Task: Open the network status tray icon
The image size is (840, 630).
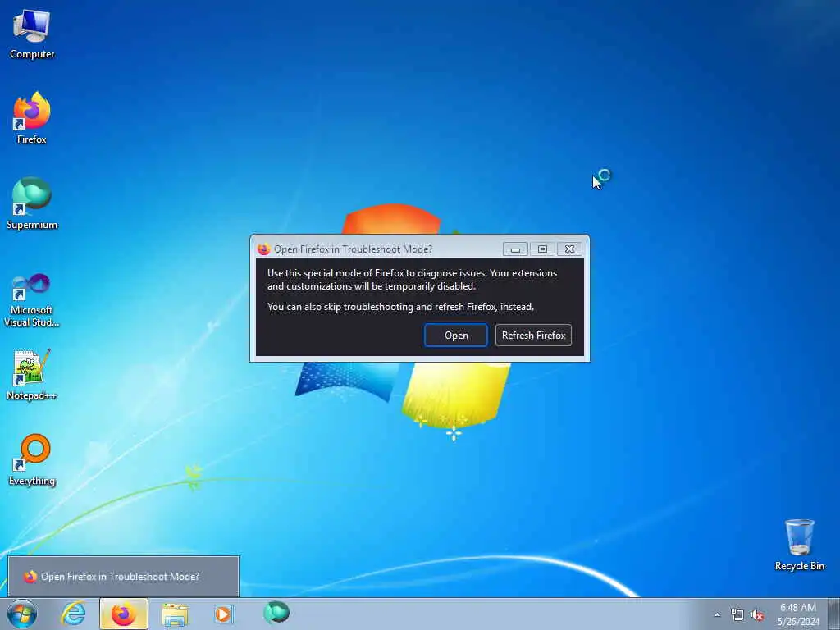Action: tap(737, 615)
